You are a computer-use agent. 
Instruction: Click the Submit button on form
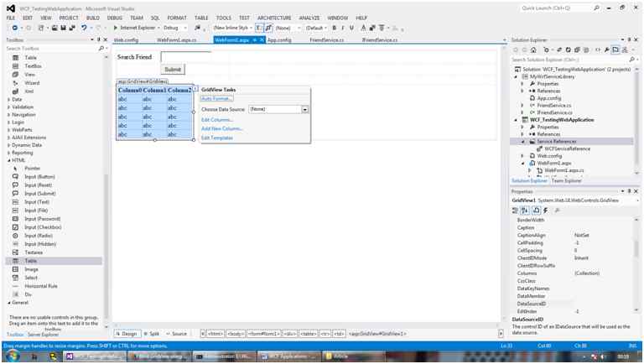[173, 70]
